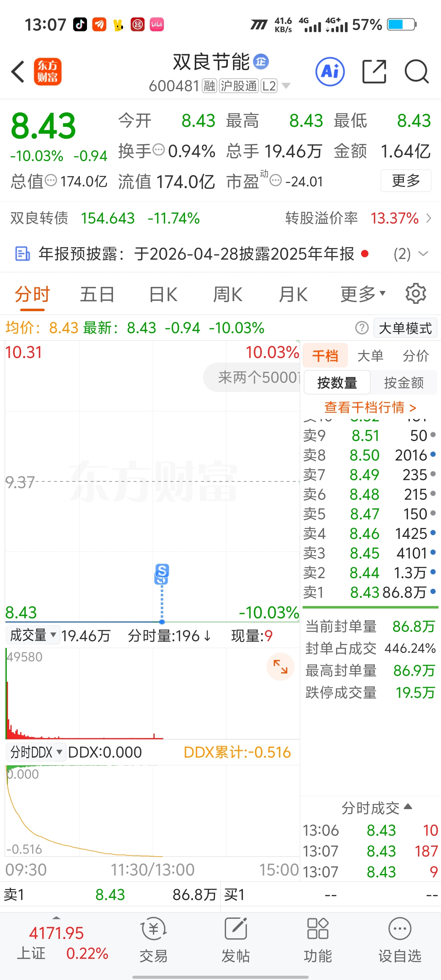
Task: Tap the blue 企 enterprise badge
Action: click(x=261, y=61)
